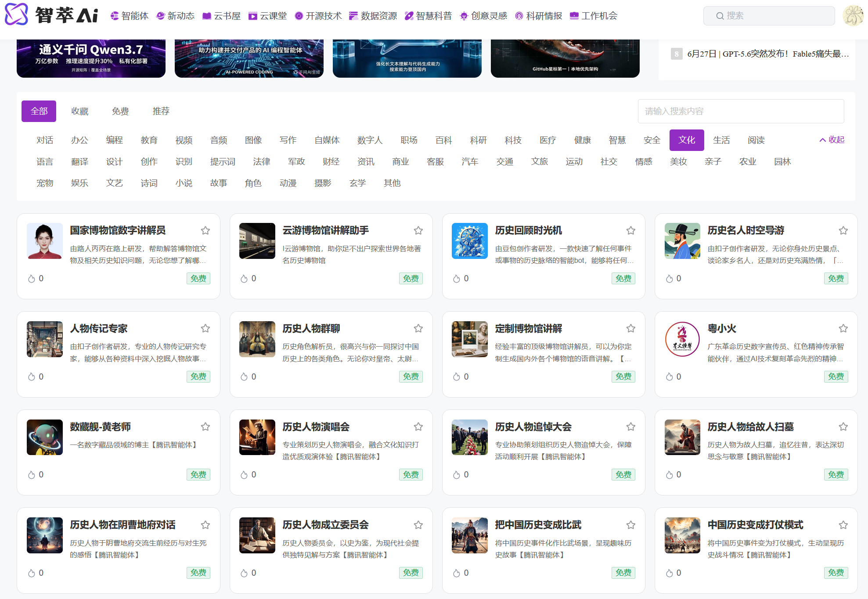Screen dimensions: 868x599
Task: Filter by the 编程 category
Action: click(115, 140)
